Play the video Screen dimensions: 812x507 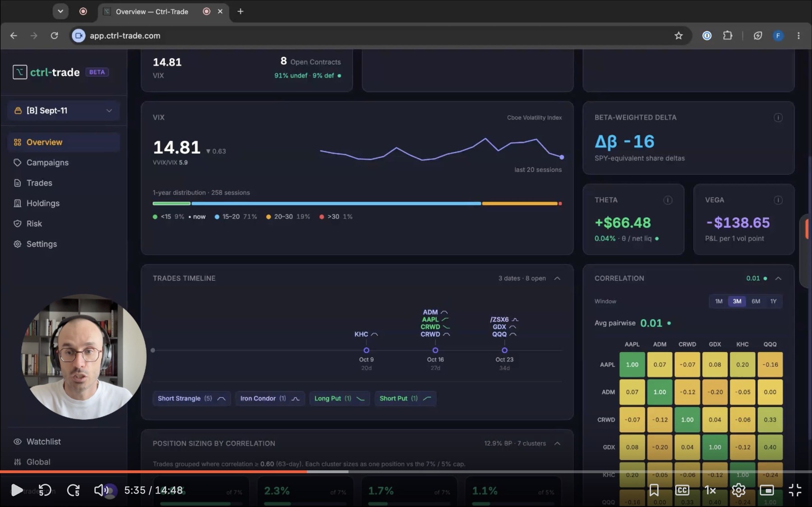[17, 490]
